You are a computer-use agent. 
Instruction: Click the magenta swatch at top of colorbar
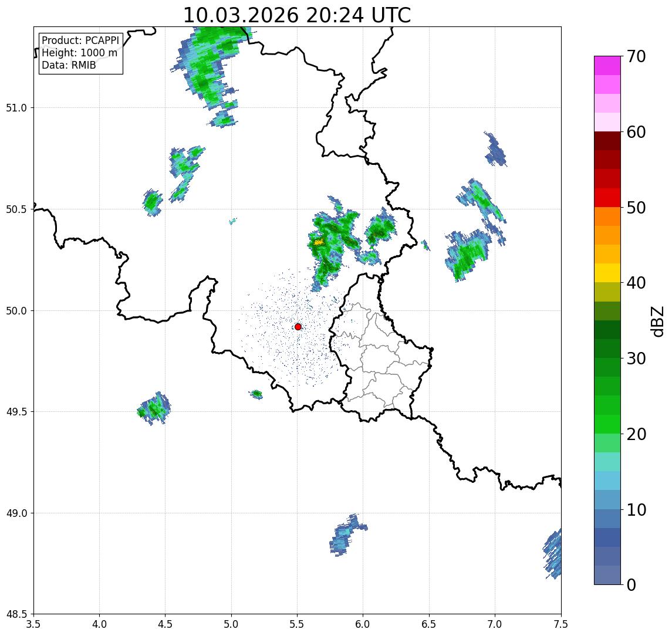tap(607, 66)
